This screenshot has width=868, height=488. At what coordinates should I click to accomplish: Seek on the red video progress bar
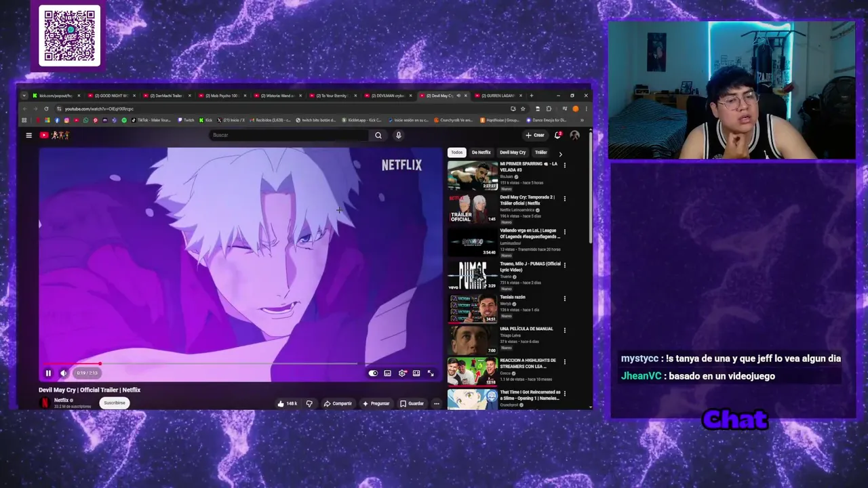point(240,364)
